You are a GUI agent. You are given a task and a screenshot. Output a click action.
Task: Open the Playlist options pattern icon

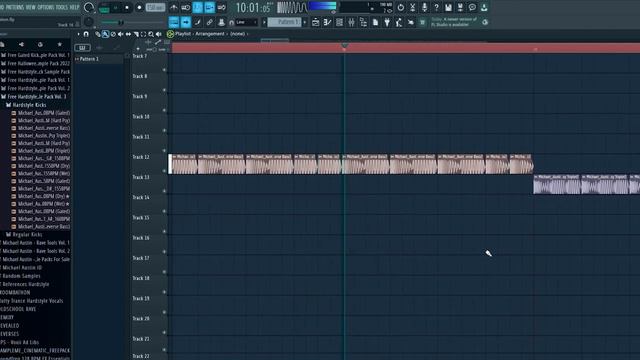click(x=170, y=34)
